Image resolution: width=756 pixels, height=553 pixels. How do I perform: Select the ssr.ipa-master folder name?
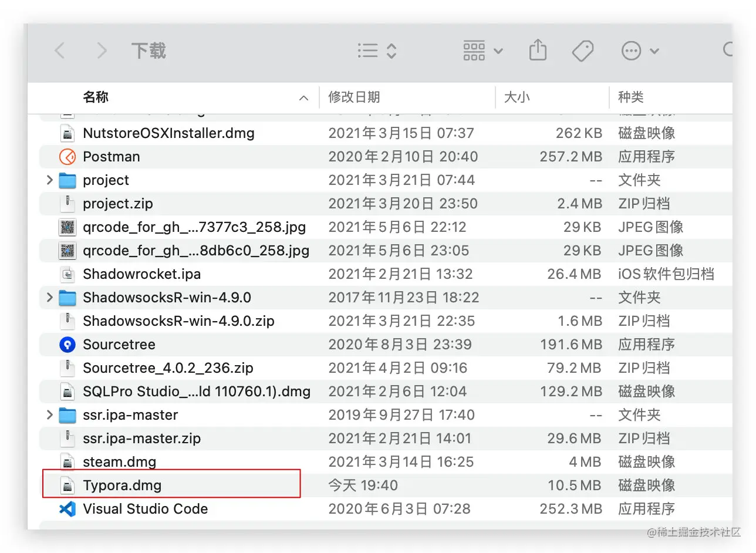pyautogui.click(x=130, y=416)
